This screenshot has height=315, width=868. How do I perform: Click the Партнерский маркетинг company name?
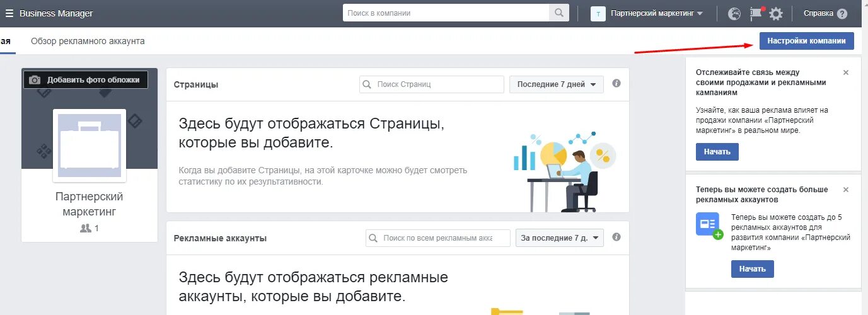pyautogui.click(x=90, y=204)
